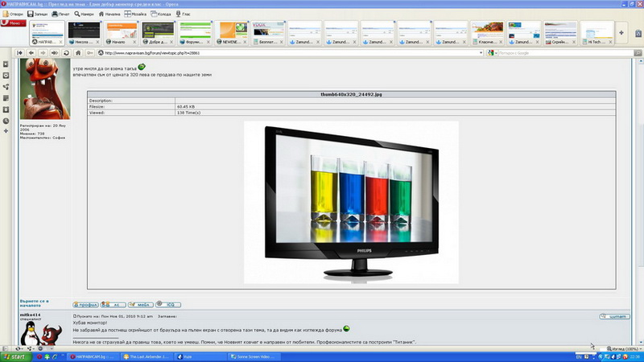Click the профил (profile) button

click(x=85, y=305)
